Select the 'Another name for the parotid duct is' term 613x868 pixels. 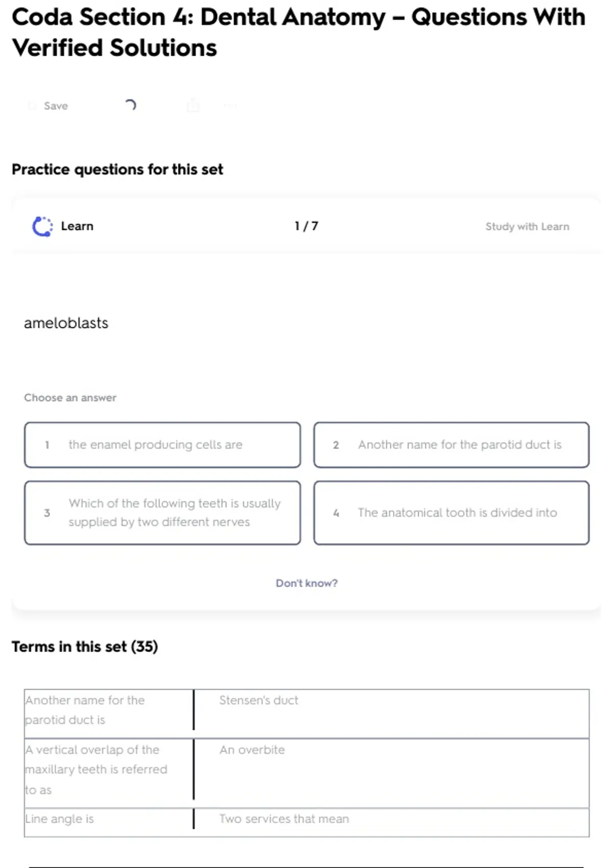click(85, 710)
